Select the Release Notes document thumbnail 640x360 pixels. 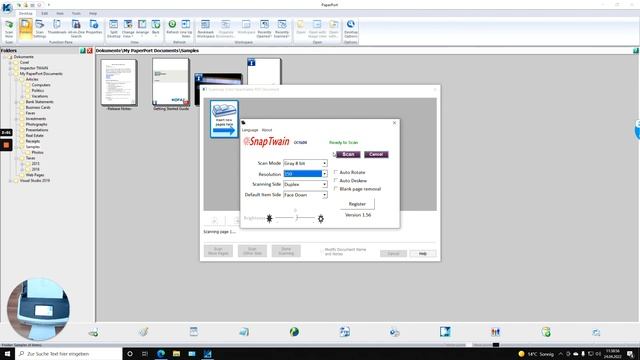point(119,83)
